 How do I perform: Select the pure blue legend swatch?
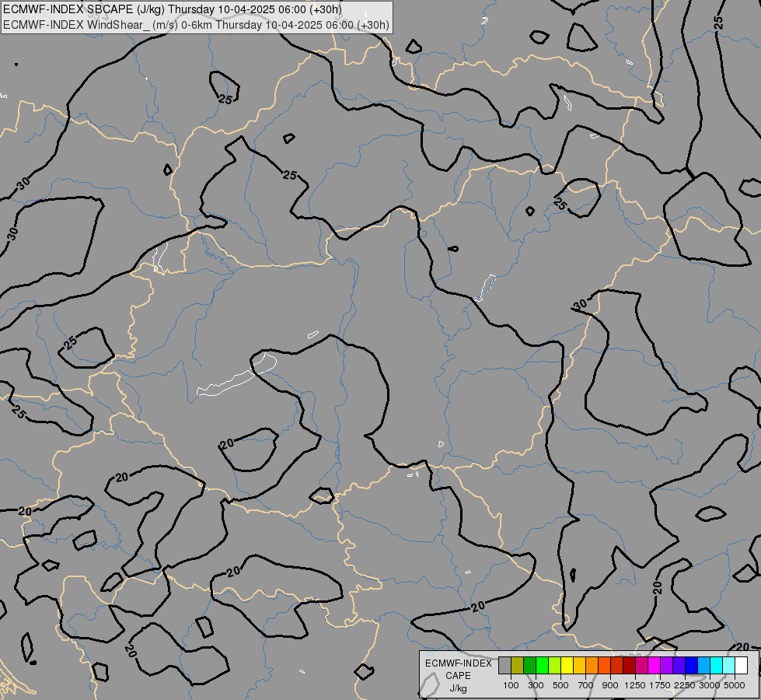coord(691,666)
